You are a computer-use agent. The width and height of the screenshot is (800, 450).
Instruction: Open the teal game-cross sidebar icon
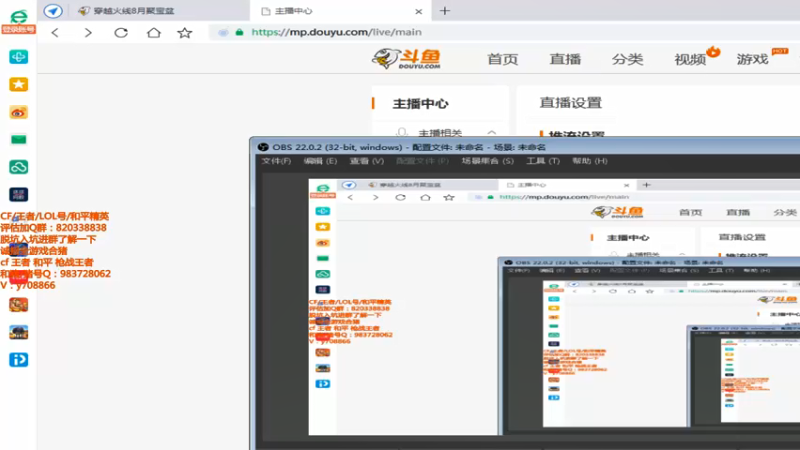point(18,57)
